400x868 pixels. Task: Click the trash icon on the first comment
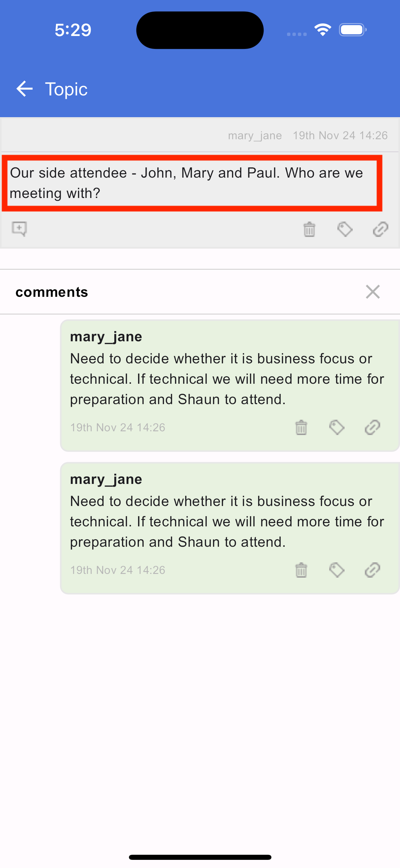(301, 428)
